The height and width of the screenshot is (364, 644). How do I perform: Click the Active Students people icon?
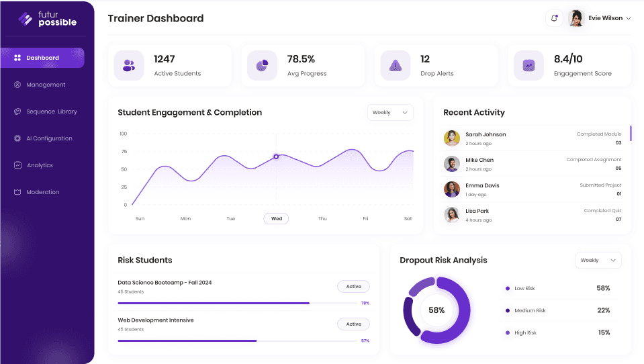[129, 66]
